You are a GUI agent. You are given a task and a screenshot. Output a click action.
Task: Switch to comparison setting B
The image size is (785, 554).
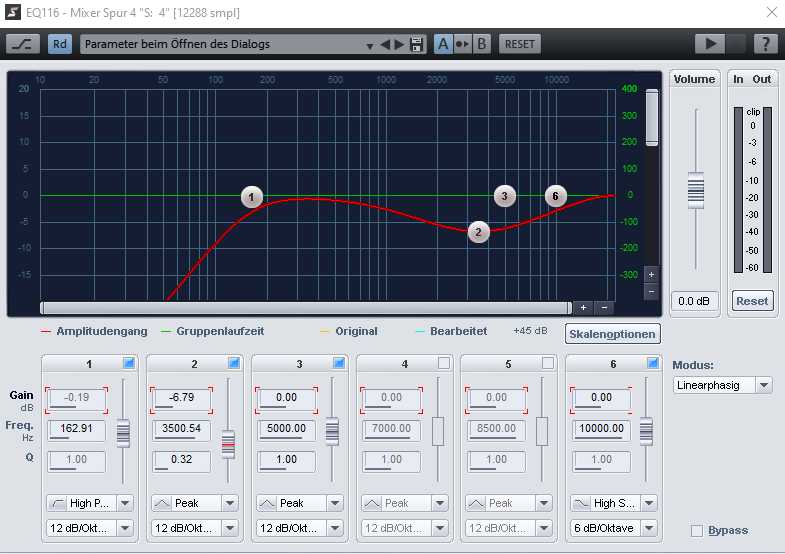tap(481, 44)
